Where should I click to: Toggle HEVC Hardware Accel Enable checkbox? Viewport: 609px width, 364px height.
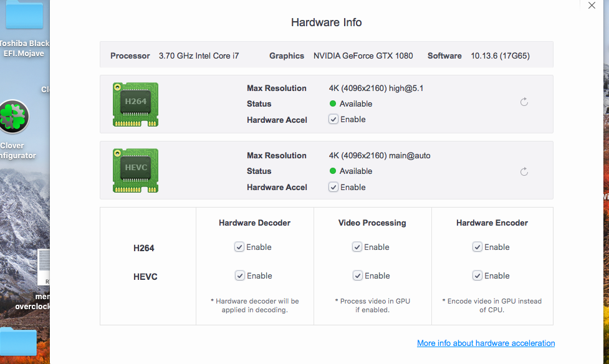333,187
